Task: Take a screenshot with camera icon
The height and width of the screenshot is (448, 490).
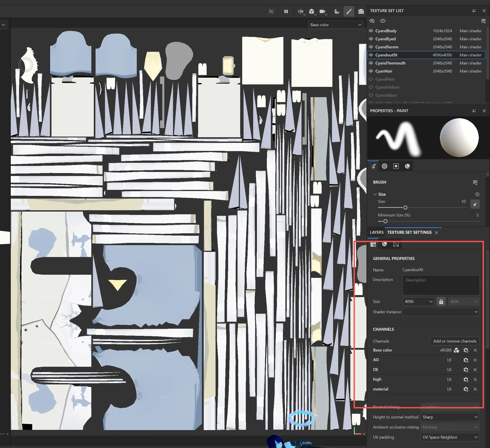Action: point(361,11)
